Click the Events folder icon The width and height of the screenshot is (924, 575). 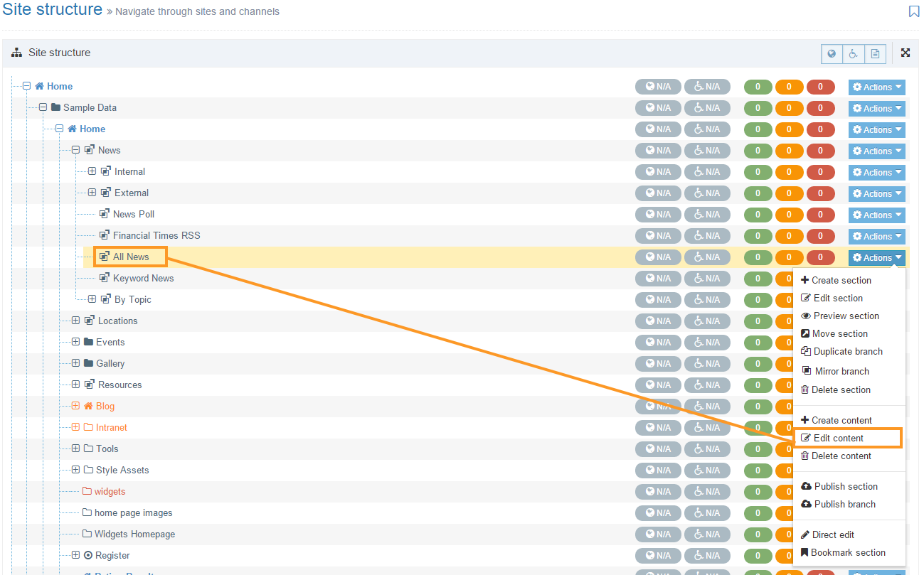point(88,342)
